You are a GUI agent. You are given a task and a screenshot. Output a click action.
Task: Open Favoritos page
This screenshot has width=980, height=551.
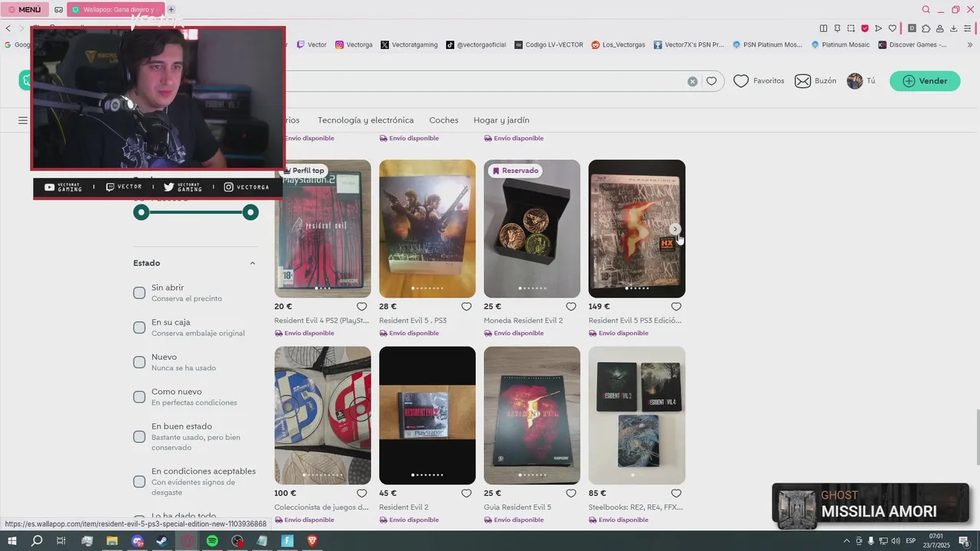(759, 81)
